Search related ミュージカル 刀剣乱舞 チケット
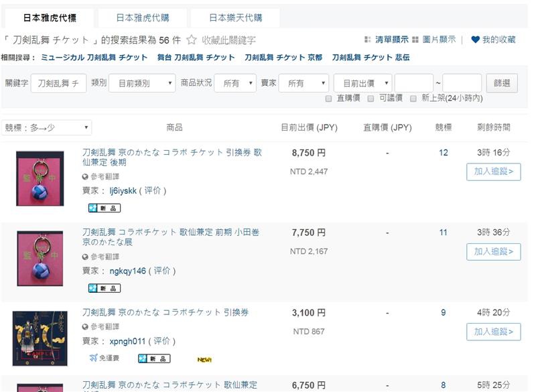This screenshot has width=536, height=392. coord(94,58)
